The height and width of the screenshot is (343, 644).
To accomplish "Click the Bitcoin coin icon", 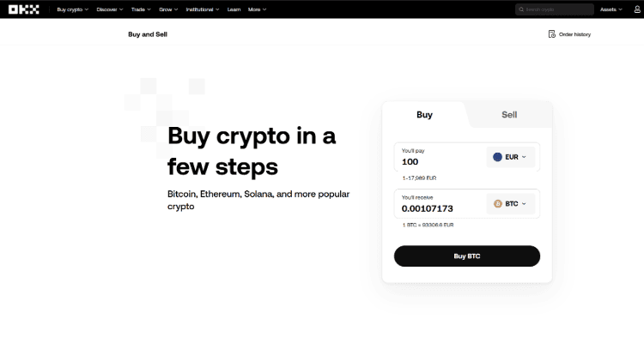I will 498,203.
